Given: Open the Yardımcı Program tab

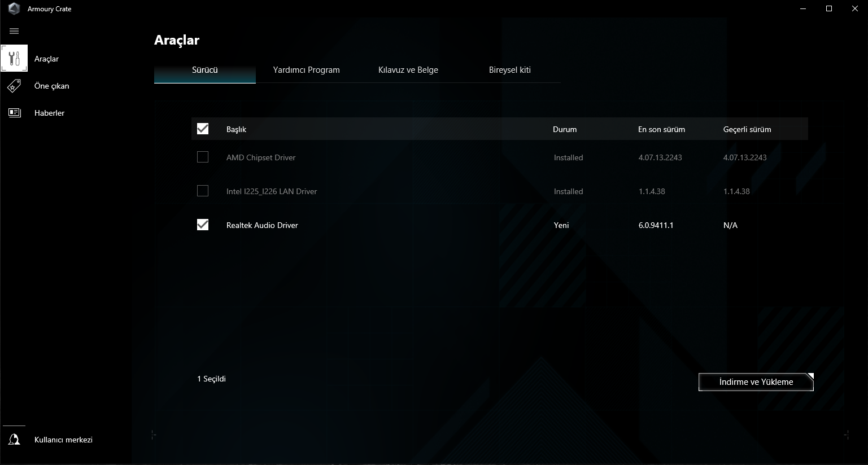Looking at the screenshot, I should [307, 70].
